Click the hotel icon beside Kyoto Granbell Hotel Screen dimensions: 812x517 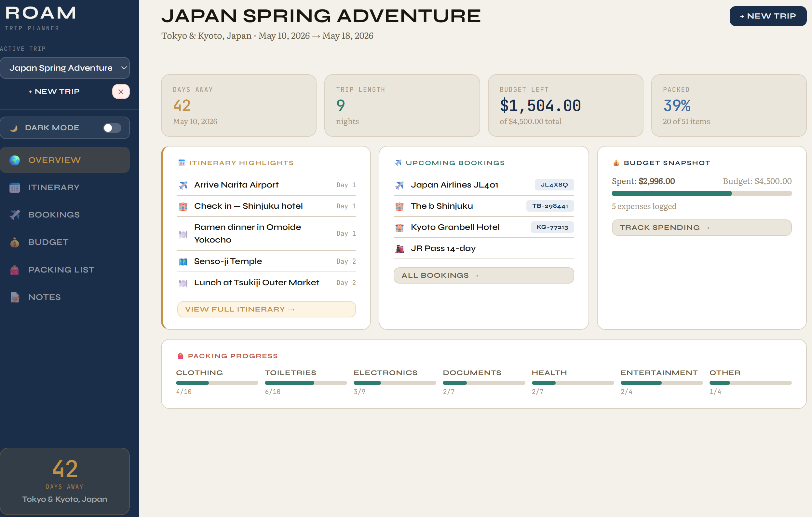(399, 228)
